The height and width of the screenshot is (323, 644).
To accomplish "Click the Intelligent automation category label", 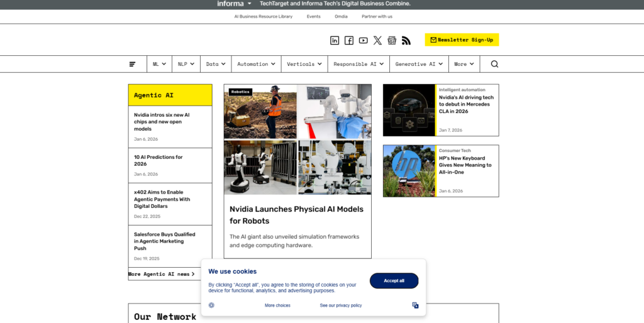I will pos(462,90).
